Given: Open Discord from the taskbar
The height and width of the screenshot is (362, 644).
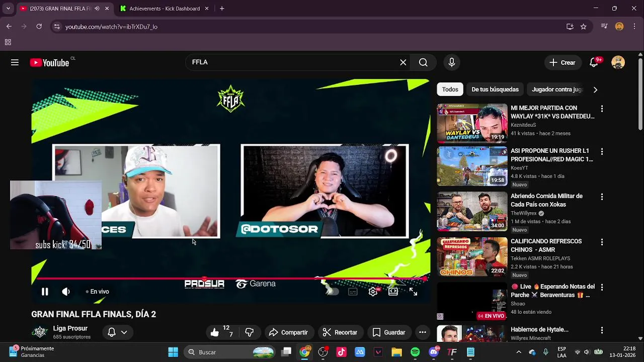Looking at the screenshot, I should (x=434, y=352).
